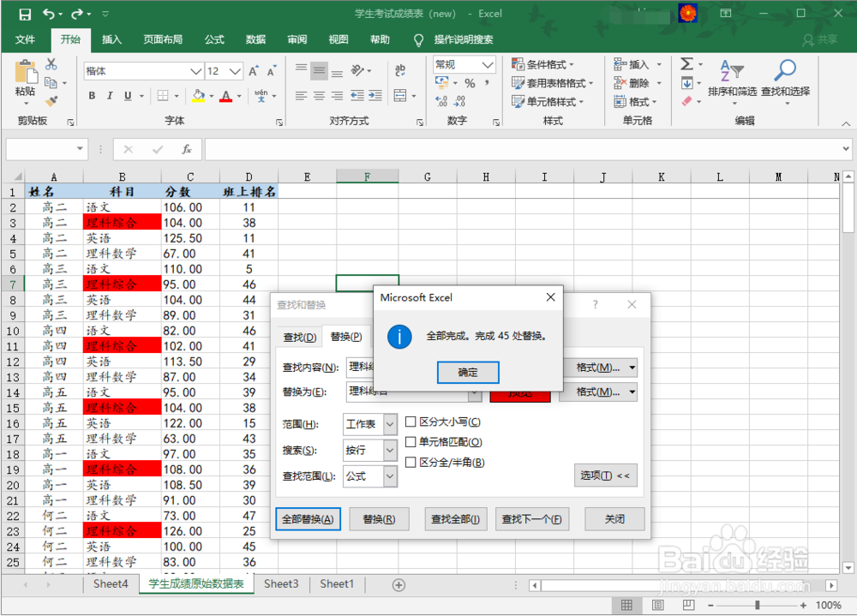Click the 全部替换(A) button
857x616 pixels.
tap(308, 518)
